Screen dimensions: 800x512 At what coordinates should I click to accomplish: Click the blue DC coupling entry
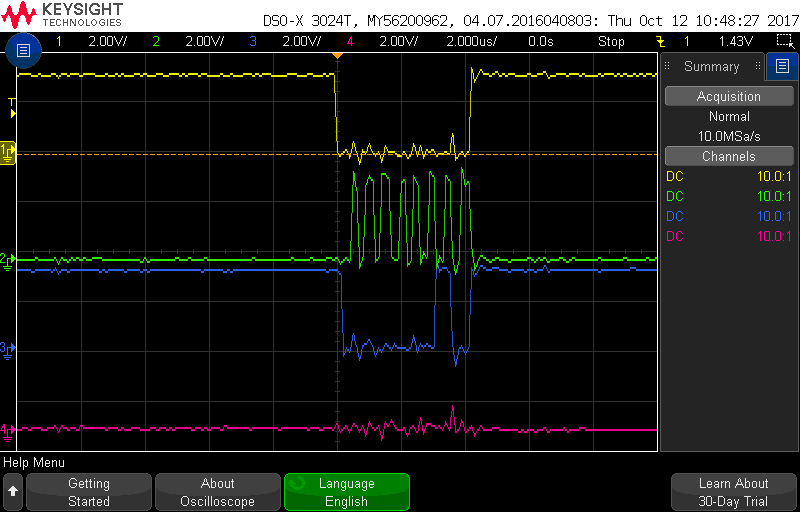point(674,216)
